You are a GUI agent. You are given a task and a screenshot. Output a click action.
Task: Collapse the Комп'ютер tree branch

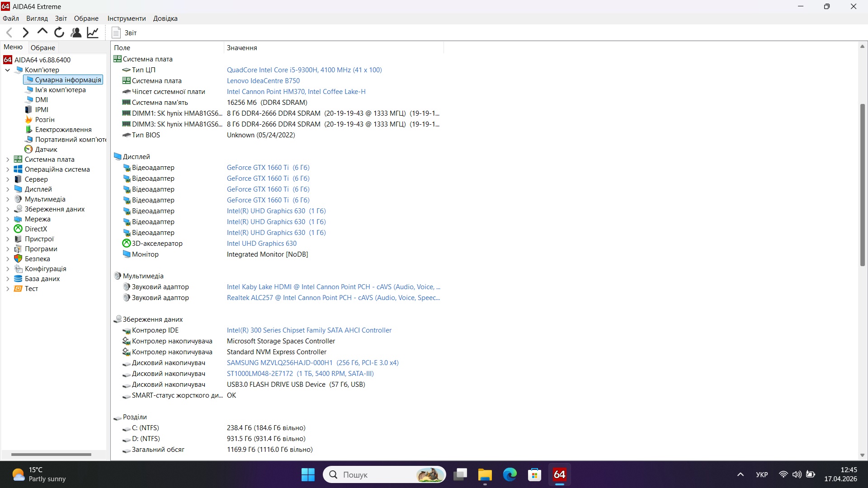point(7,70)
